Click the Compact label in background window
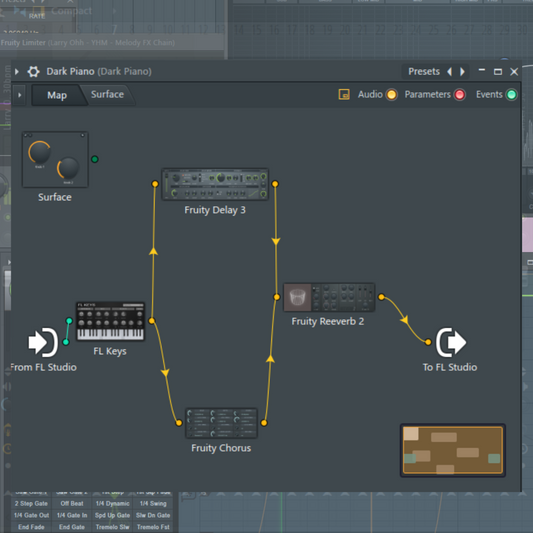This screenshot has height=533, width=533. pyautogui.click(x=71, y=11)
